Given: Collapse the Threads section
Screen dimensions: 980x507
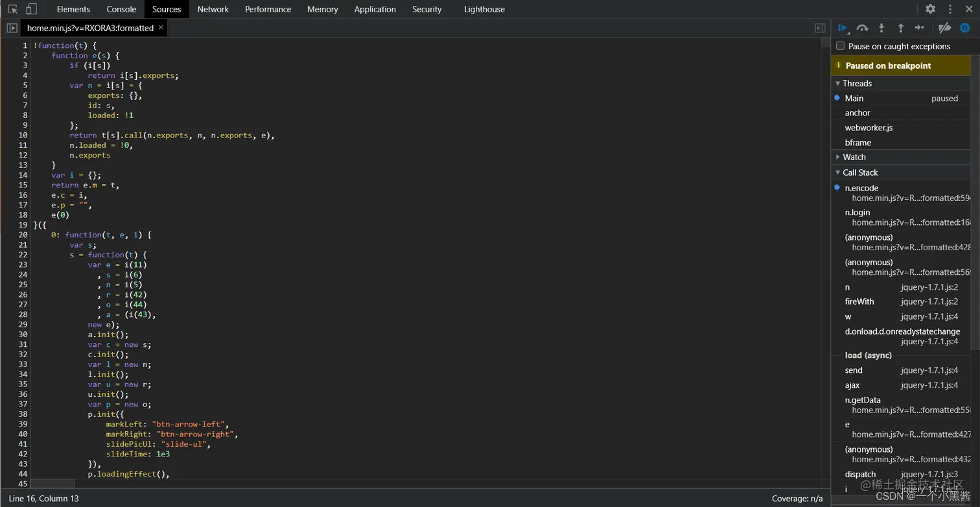Looking at the screenshot, I should 839,83.
